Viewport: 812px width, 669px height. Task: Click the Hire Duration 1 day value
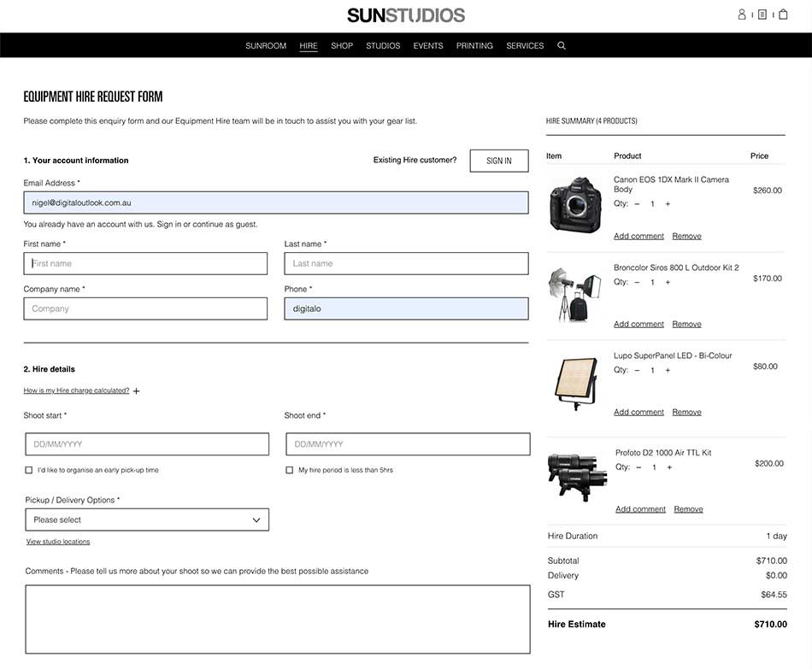click(777, 536)
